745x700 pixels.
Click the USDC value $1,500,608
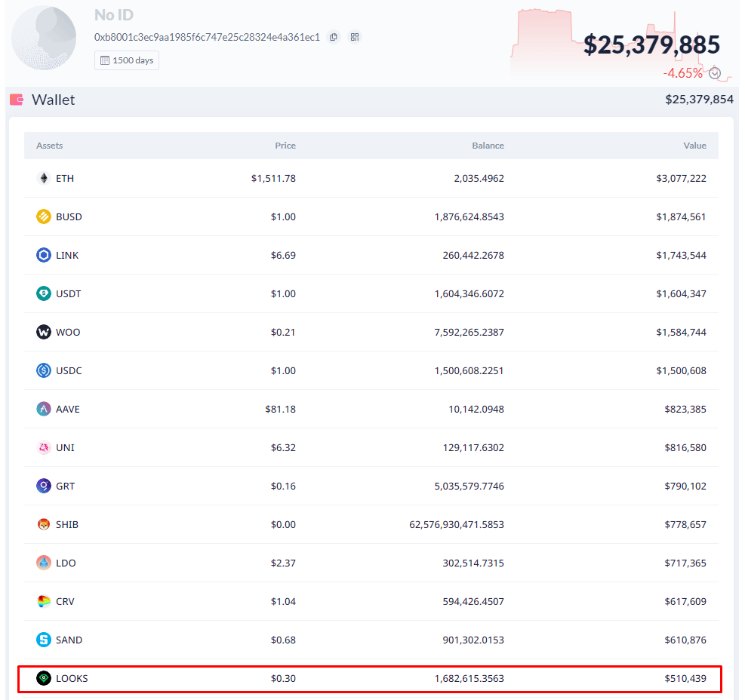coord(681,371)
